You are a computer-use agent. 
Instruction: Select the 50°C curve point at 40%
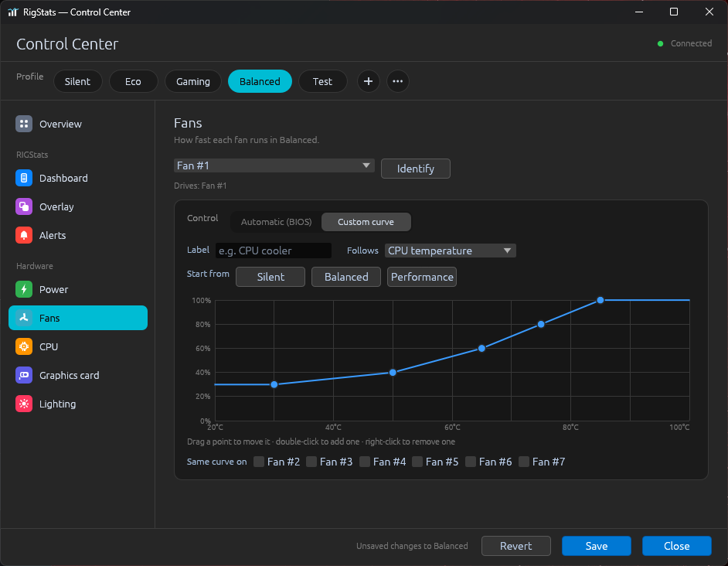[x=393, y=372]
